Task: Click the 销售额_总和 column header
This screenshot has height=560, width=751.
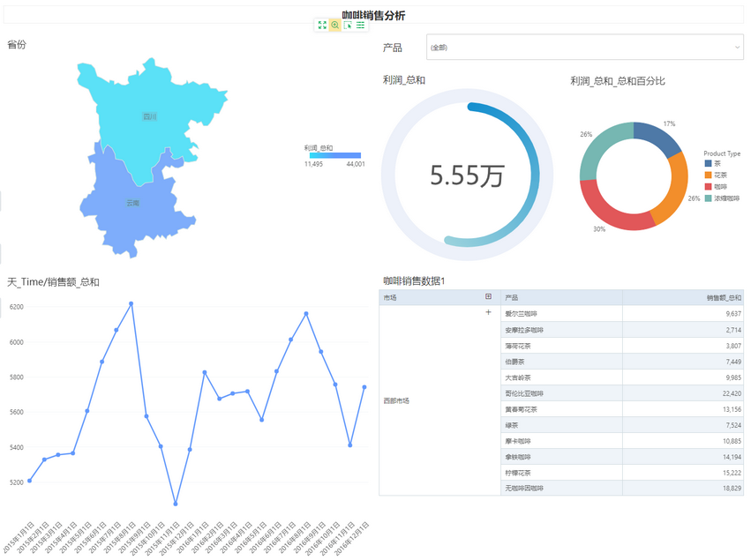Action: (x=683, y=297)
